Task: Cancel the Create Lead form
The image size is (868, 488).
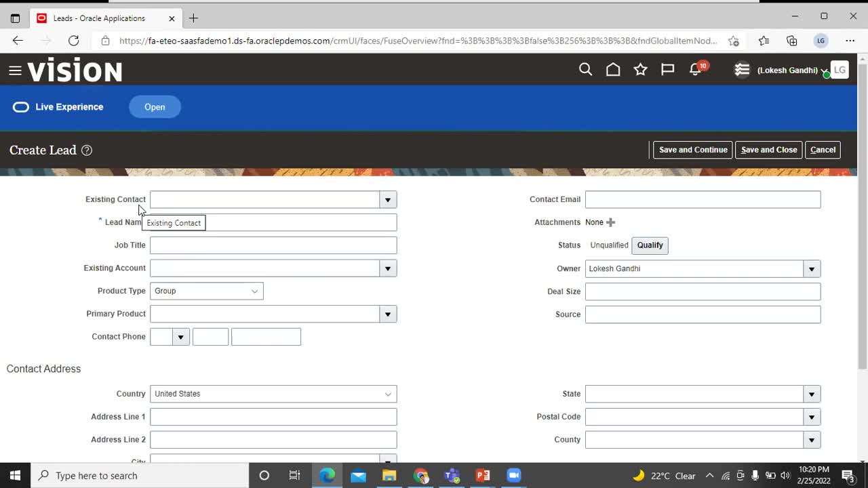Action: coord(823,150)
